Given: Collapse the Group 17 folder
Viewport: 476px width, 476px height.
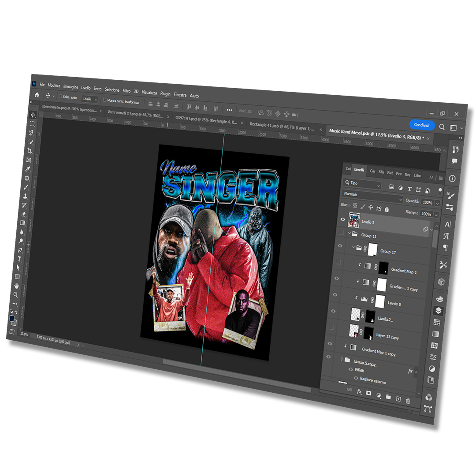Looking at the screenshot, I should [353, 248].
